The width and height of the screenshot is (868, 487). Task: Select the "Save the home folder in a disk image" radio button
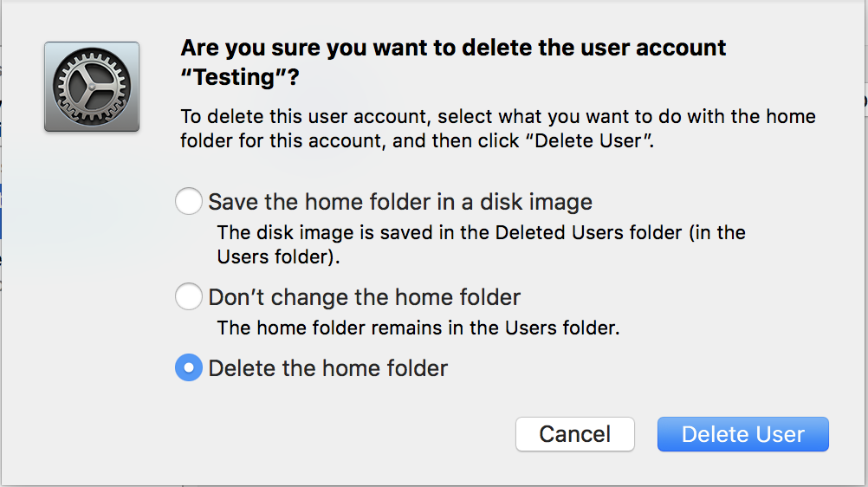(x=189, y=202)
